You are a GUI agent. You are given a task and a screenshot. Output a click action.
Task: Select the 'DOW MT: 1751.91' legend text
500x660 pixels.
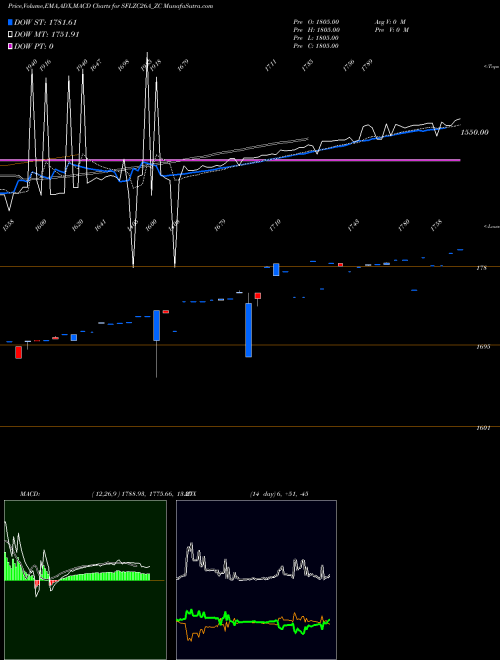coord(47,35)
